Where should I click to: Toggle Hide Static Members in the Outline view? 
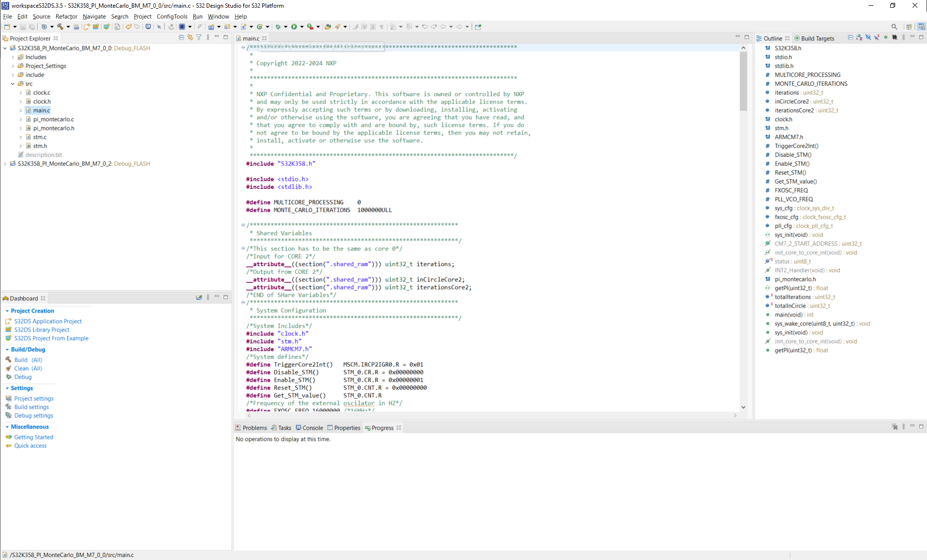pyautogui.click(x=876, y=37)
